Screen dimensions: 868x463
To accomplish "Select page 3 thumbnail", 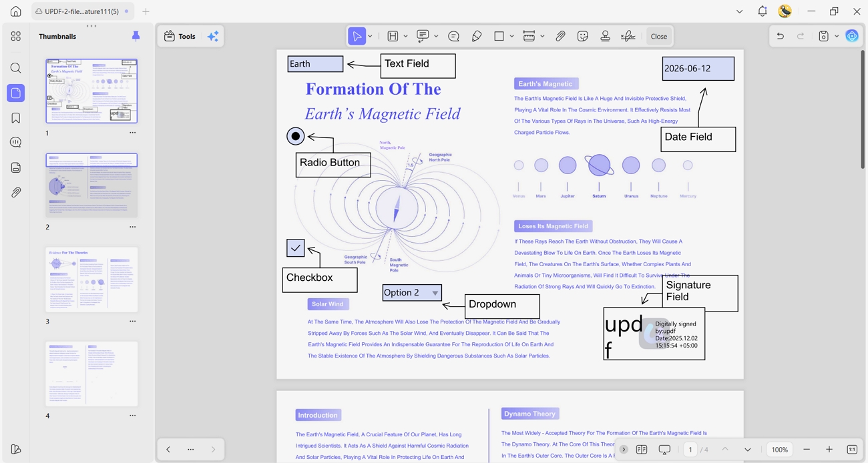I will (x=91, y=280).
